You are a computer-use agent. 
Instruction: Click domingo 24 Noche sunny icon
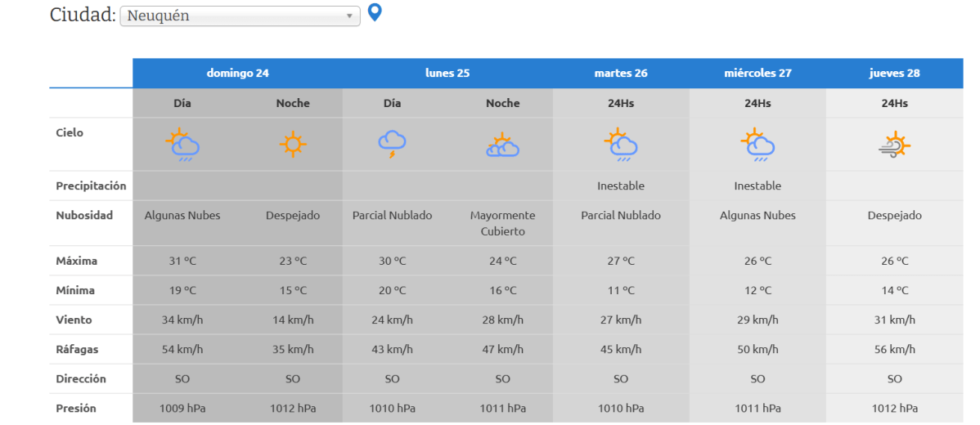coord(293,145)
